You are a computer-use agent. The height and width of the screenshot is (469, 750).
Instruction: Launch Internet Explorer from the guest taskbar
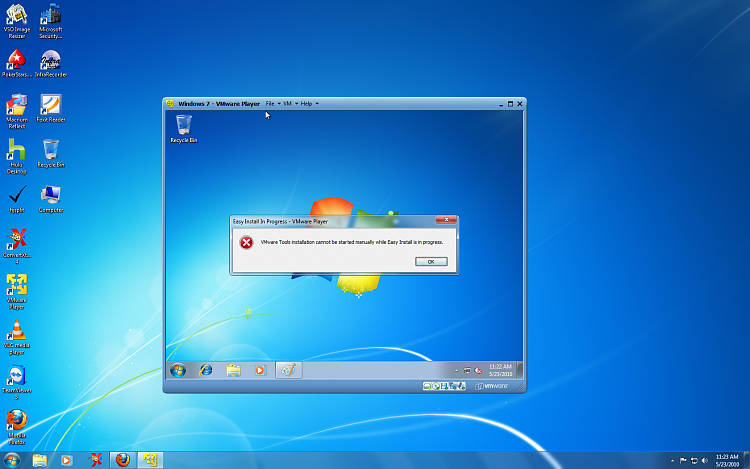point(206,370)
